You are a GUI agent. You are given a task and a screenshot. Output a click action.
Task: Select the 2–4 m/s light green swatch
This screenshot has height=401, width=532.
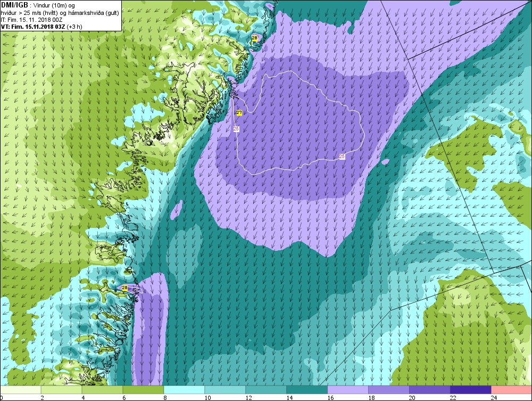61,390
